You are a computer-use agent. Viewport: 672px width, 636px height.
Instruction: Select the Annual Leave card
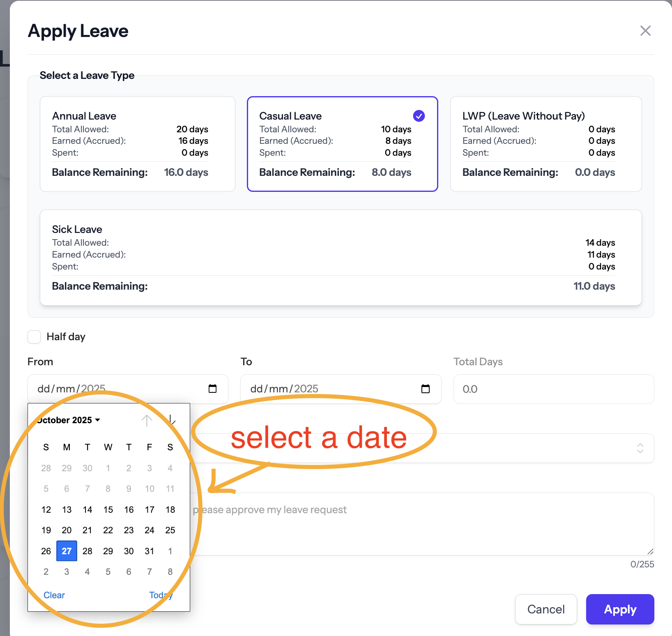coord(137,144)
